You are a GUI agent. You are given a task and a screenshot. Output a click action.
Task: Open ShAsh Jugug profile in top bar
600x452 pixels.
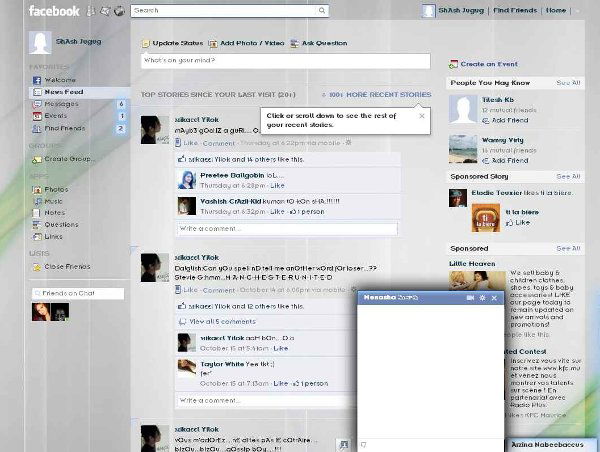click(461, 10)
